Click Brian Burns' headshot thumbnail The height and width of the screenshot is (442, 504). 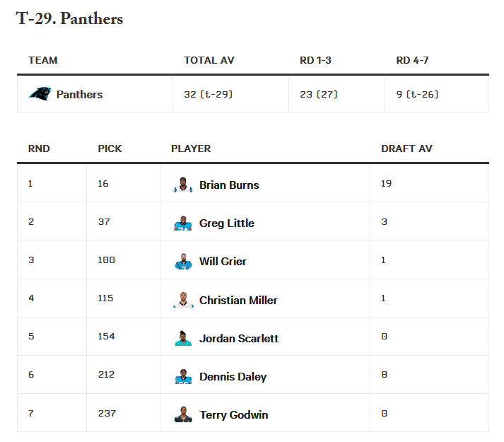183,185
